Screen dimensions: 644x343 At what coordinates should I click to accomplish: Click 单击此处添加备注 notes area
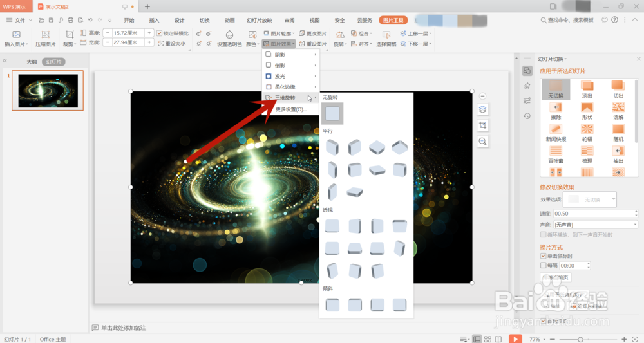pyautogui.click(x=123, y=328)
